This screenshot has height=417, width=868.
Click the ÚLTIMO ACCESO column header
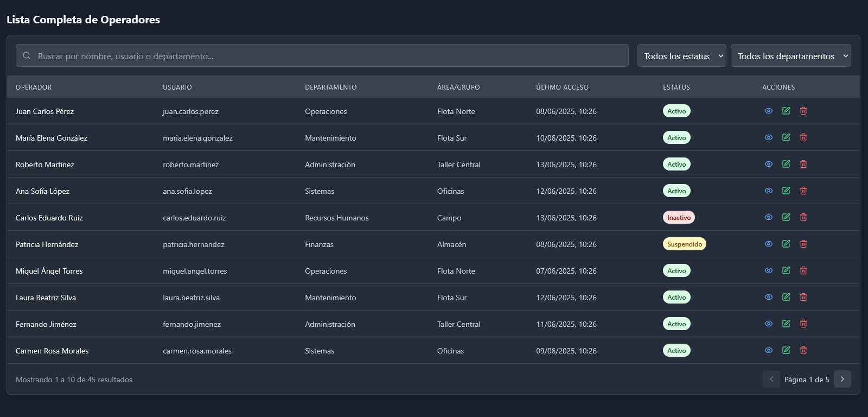[x=562, y=87]
